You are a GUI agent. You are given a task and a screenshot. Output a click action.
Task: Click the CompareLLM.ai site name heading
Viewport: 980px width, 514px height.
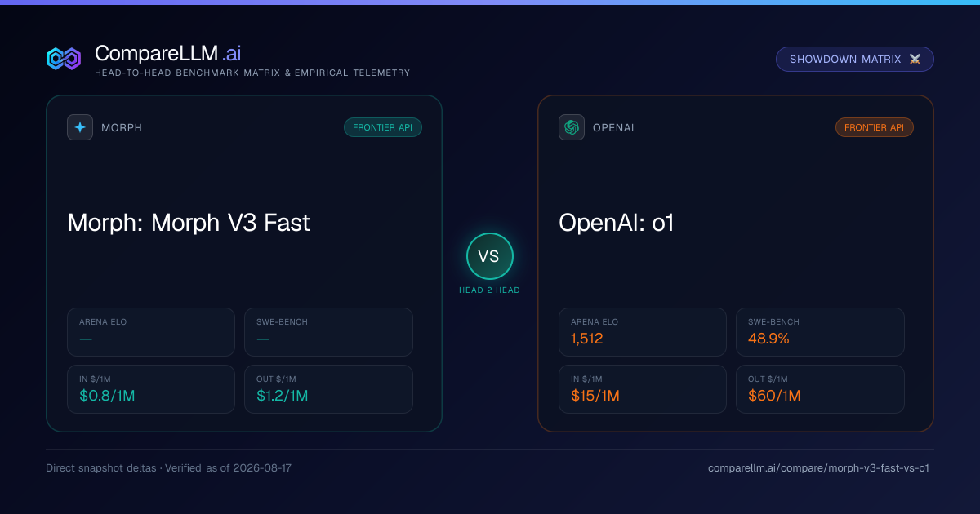pyautogui.click(x=167, y=53)
